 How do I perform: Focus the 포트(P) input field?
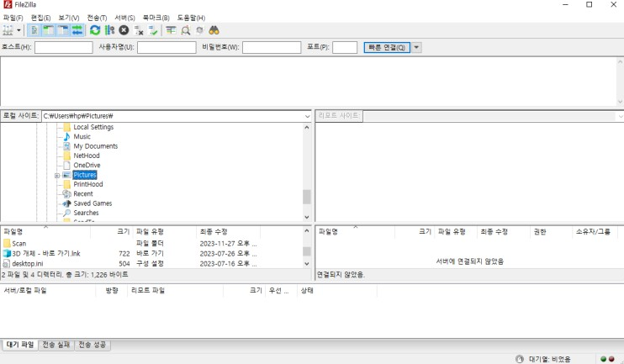(345, 47)
